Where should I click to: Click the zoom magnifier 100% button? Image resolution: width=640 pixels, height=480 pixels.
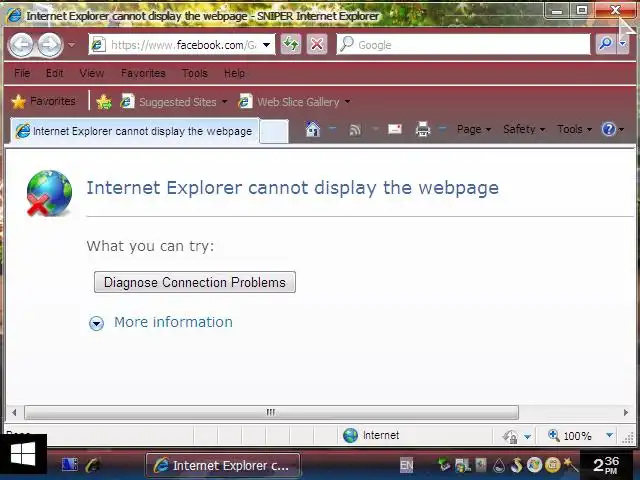571,436
